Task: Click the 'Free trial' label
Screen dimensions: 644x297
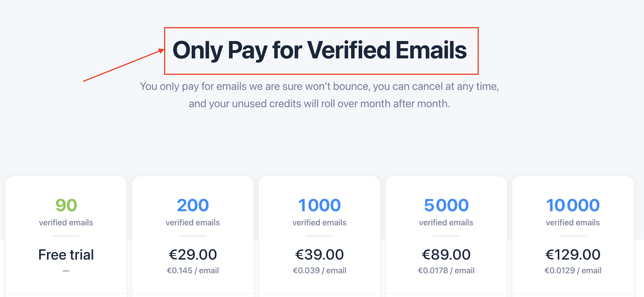Action: pos(66,255)
